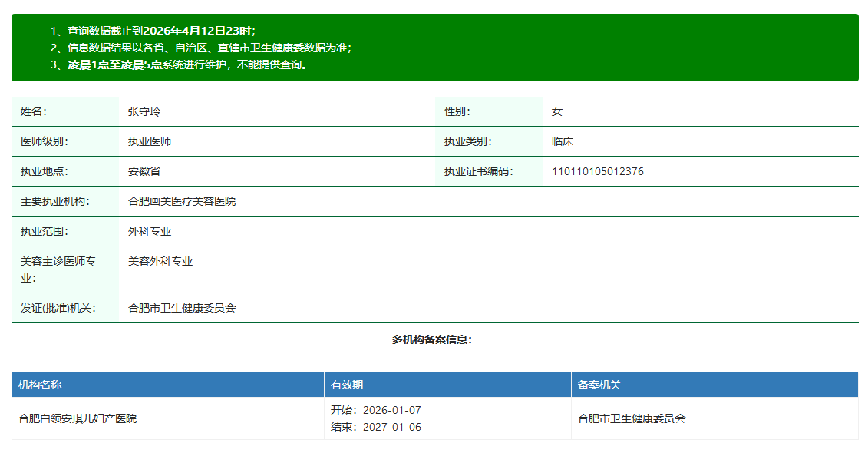The width and height of the screenshot is (868, 463).
Task: Click the 多机构备案信息 section heading
Action: (x=432, y=339)
